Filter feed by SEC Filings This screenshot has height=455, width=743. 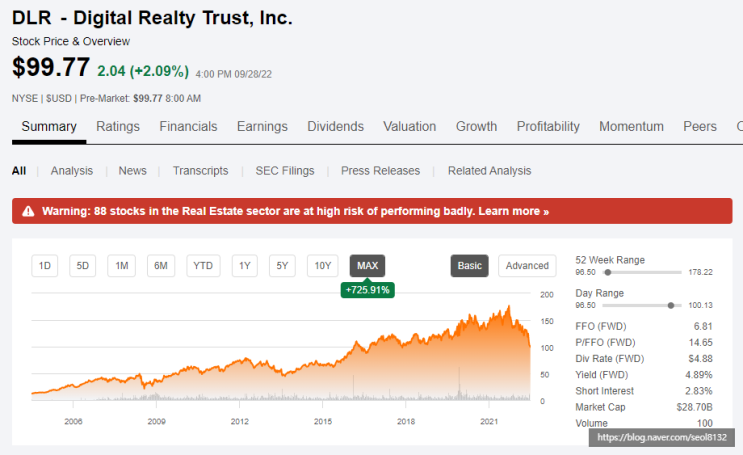(285, 171)
